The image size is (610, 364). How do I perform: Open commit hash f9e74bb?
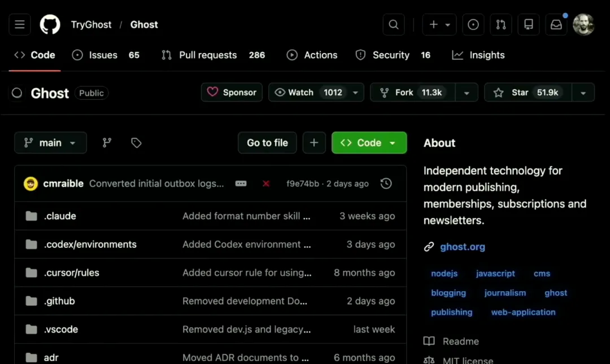pos(303,183)
